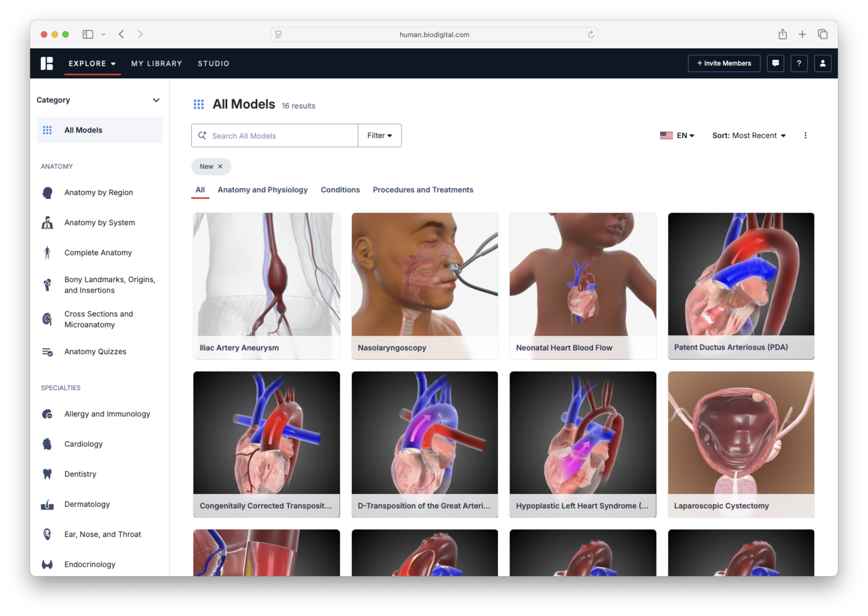Image resolution: width=868 pixels, height=616 pixels.
Task: Click the Allergy and Immunology icon
Action: pos(47,414)
